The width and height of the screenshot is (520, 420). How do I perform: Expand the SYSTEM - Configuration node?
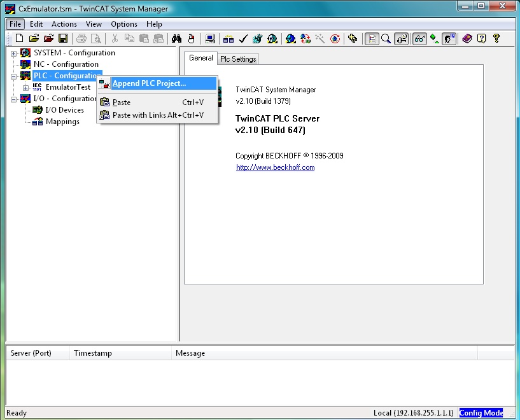click(x=13, y=53)
